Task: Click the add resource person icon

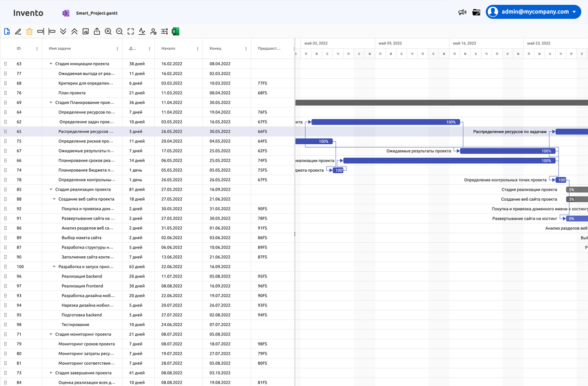Action: [153, 31]
